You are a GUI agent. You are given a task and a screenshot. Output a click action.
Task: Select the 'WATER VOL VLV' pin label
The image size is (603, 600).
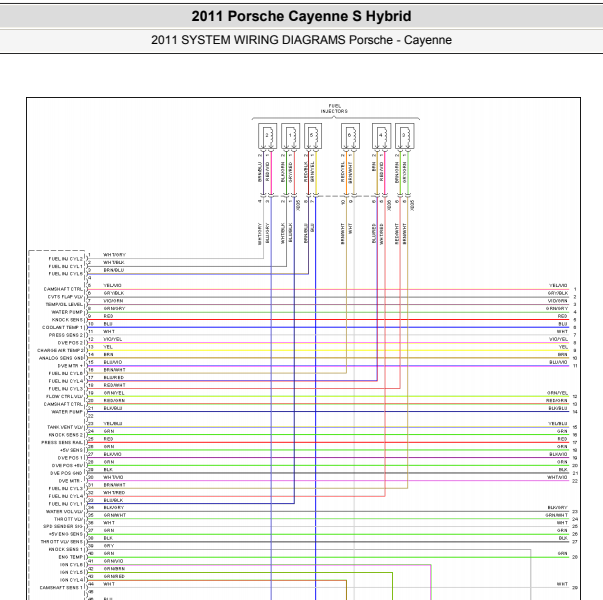pos(65,512)
